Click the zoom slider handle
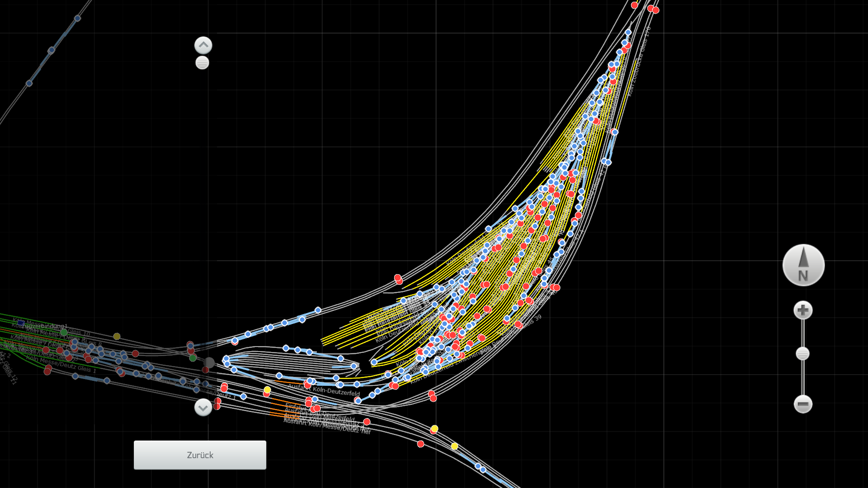Screen dimensions: 868x488 pos(802,353)
